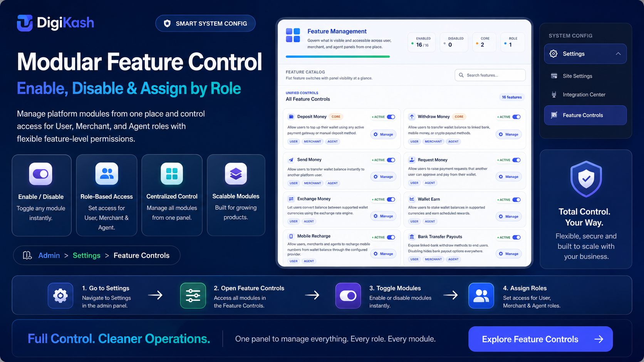Viewport: 644px width, 362px height.
Task: Click the CORE tag on Deposit Money
Action: pyautogui.click(x=336, y=117)
